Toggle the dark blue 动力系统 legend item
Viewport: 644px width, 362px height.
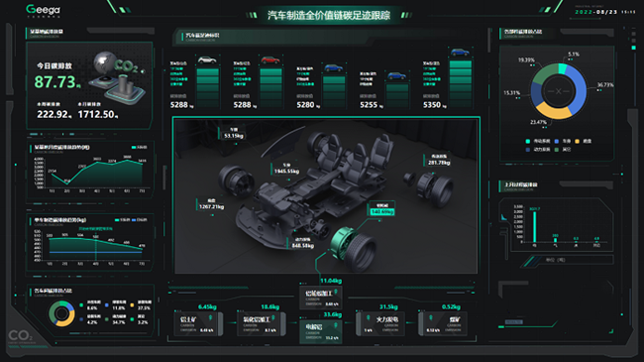(x=538, y=150)
